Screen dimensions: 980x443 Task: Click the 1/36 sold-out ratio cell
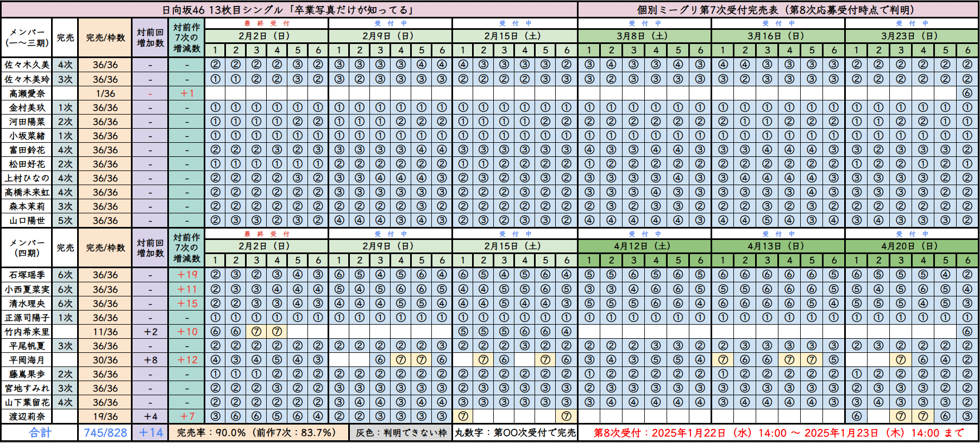pyautogui.click(x=105, y=93)
